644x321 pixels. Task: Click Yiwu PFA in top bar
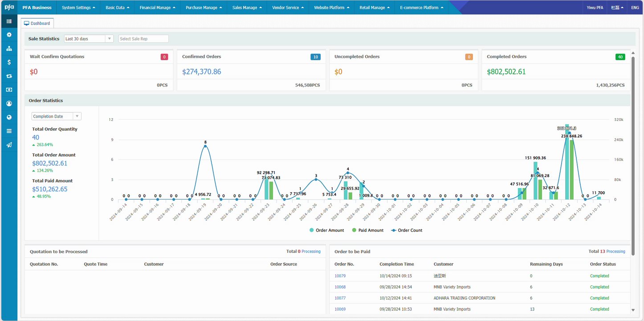pyautogui.click(x=595, y=8)
